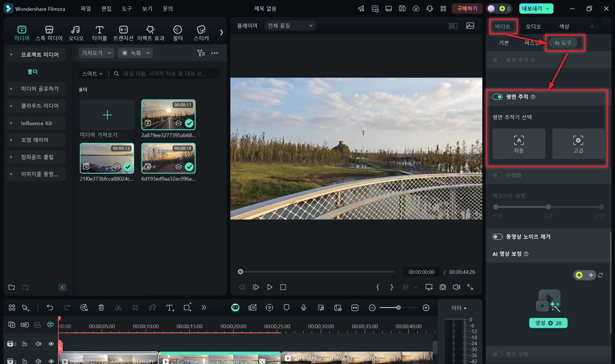Viewport: 615px width, 364px height.
Task: Open the Titles (타이틀) library icon
Action: pos(99,33)
